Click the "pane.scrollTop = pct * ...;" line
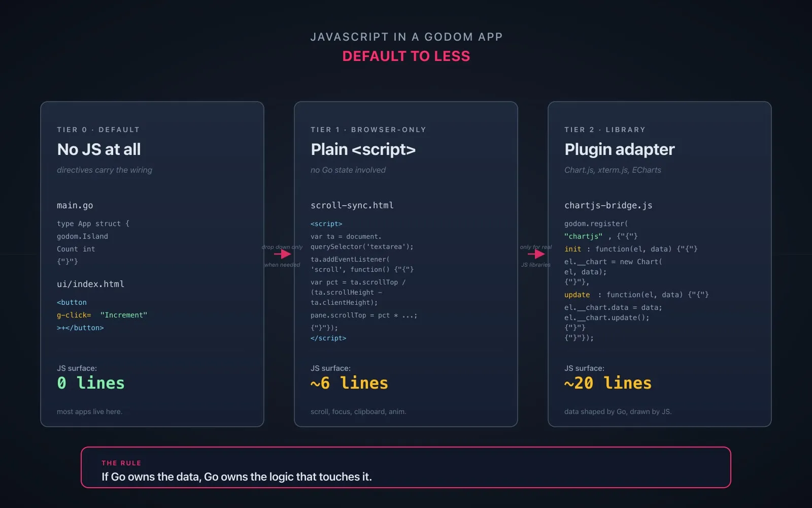 click(364, 315)
